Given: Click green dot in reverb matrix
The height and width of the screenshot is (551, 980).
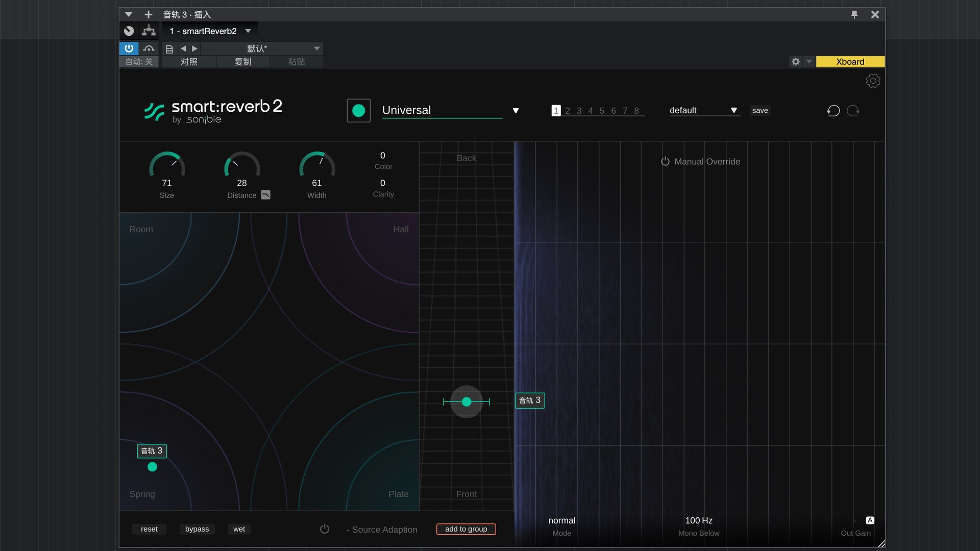Looking at the screenshot, I should (152, 467).
